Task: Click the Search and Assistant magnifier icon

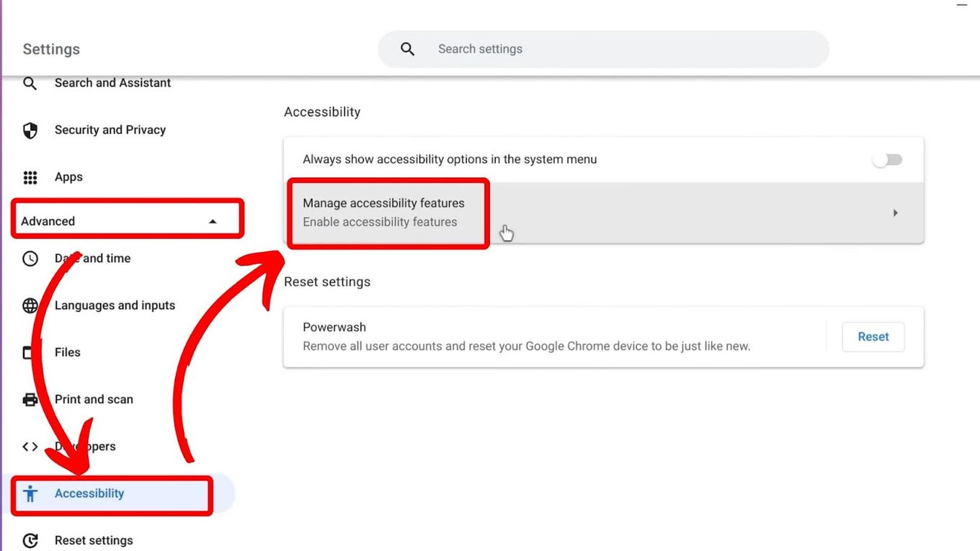Action: click(x=30, y=83)
